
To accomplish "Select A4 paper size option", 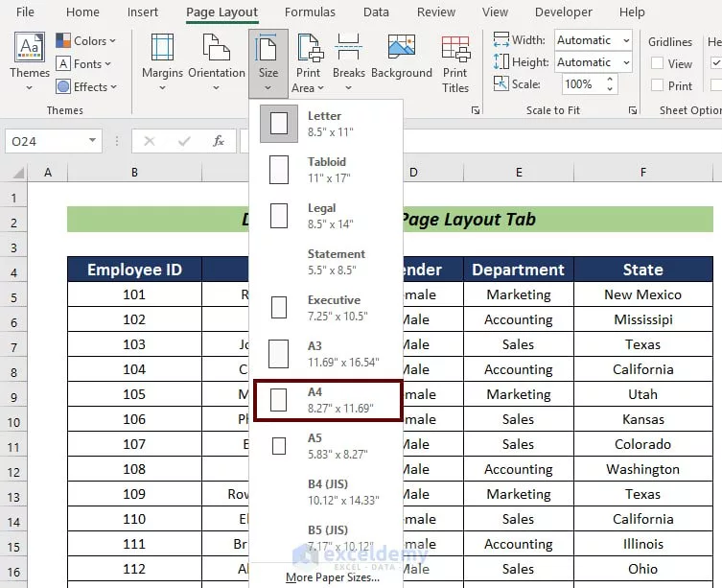I will click(x=326, y=400).
